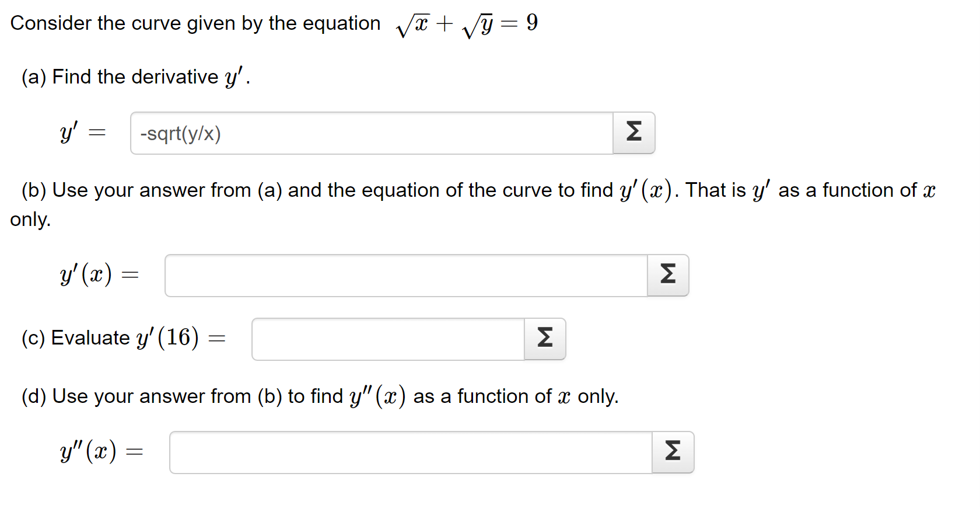Click the y''(x) answer entry box

pyautogui.click(x=408, y=451)
